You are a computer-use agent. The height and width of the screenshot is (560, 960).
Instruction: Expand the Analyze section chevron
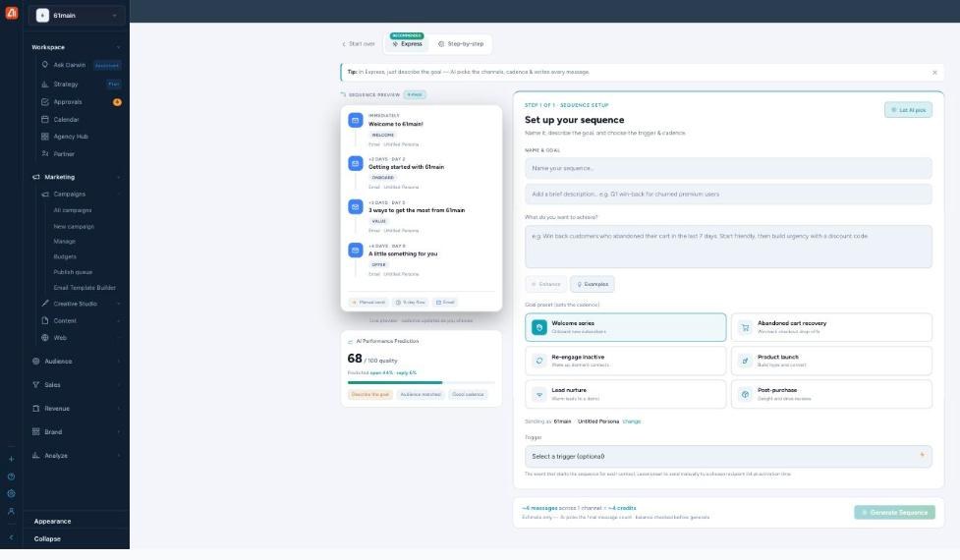coord(118,455)
